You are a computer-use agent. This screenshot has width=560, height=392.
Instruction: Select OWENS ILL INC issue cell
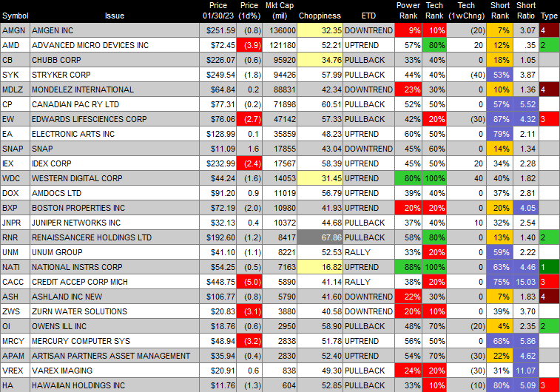click(x=115, y=327)
